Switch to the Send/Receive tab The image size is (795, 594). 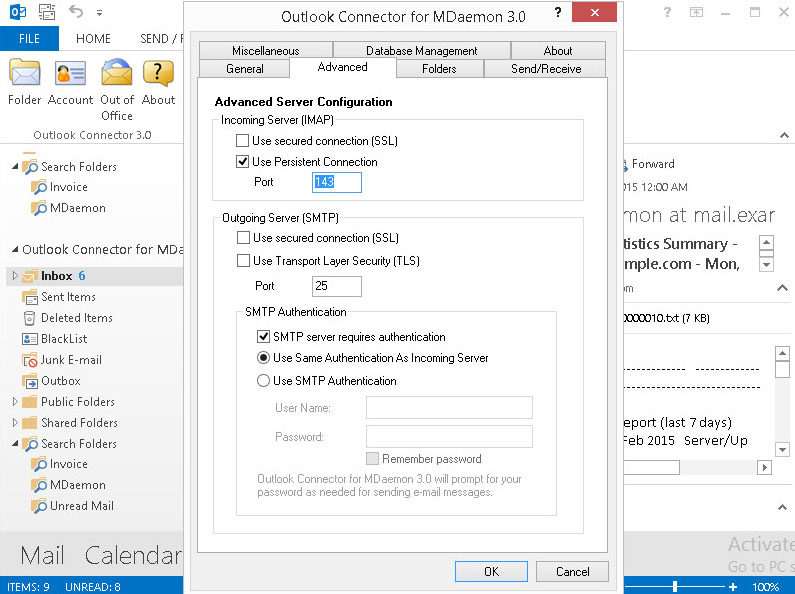click(x=546, y=68)
